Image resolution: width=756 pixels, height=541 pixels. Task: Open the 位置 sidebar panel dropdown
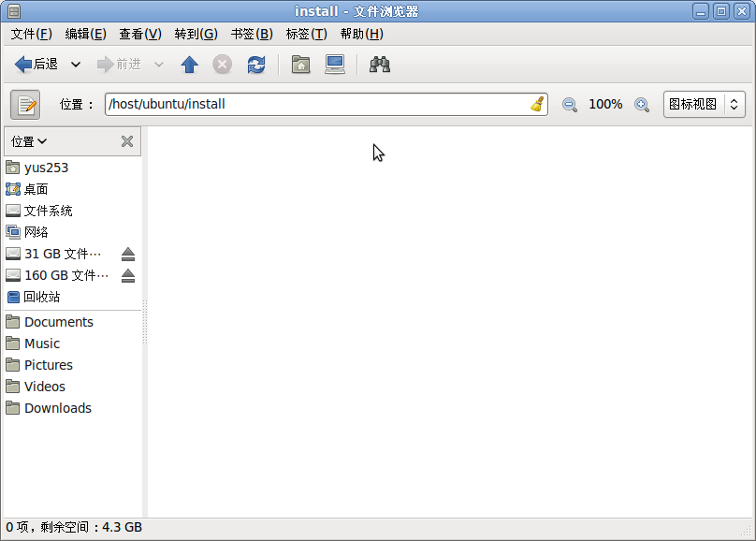(x=29, y=141)
